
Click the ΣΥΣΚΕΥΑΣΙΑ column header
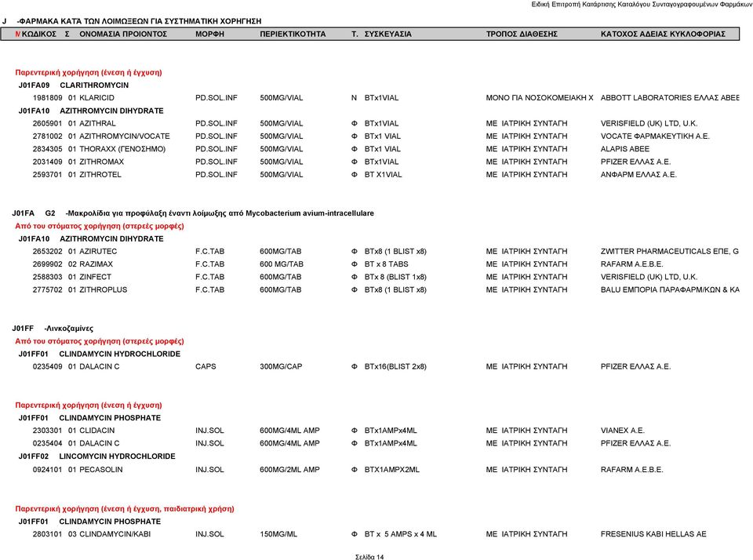click(x=388, y=34)
